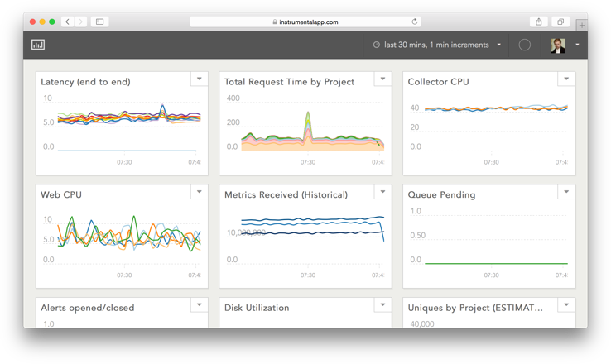Click the Alerts opened/closed title
The image size is (611, 364).
tap(87, 308)
